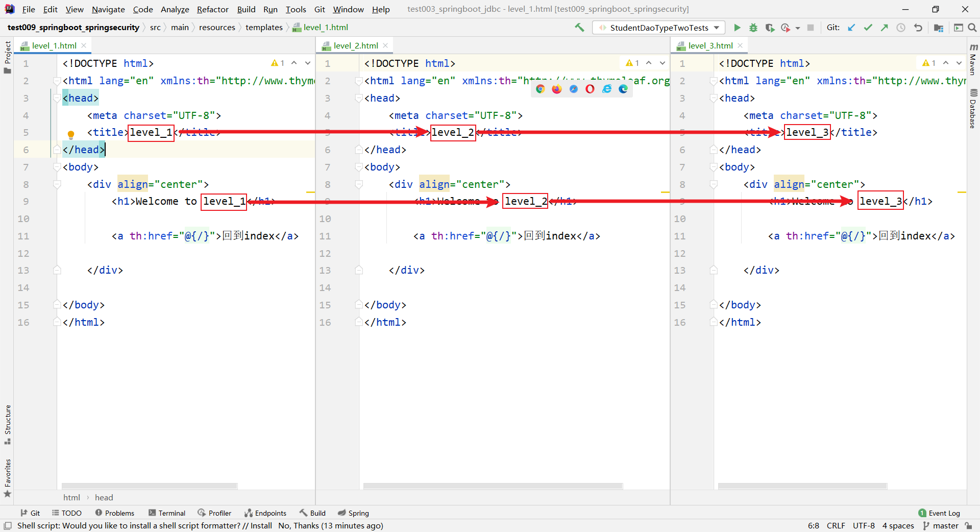Toggle the Maven tool window sidebar
Screen dimensions: 980x532
pos(973,60)
